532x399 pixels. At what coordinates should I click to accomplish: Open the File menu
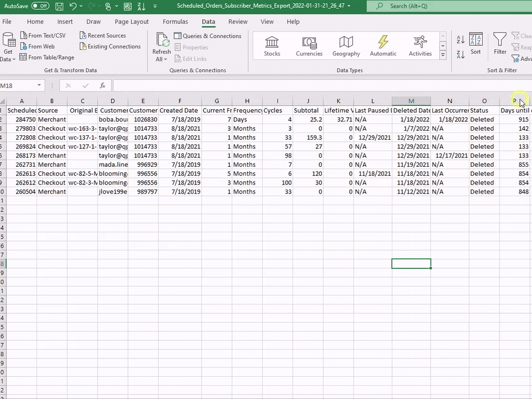7,22
